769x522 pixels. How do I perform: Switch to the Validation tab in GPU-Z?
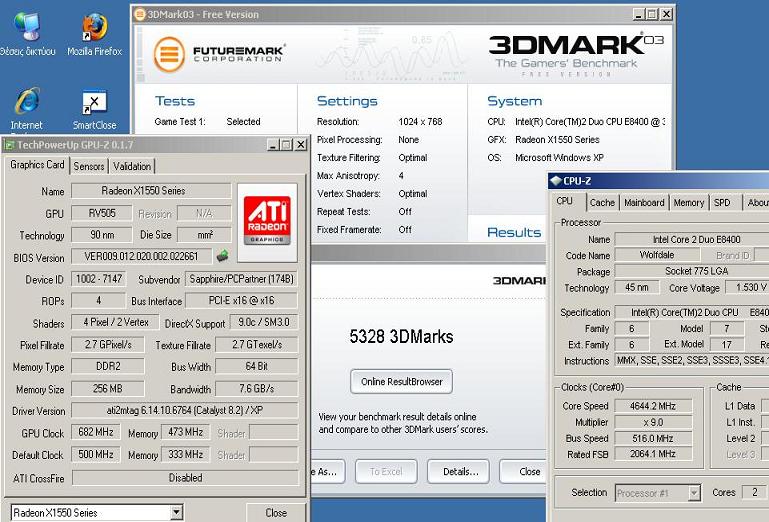pos(132,166)
